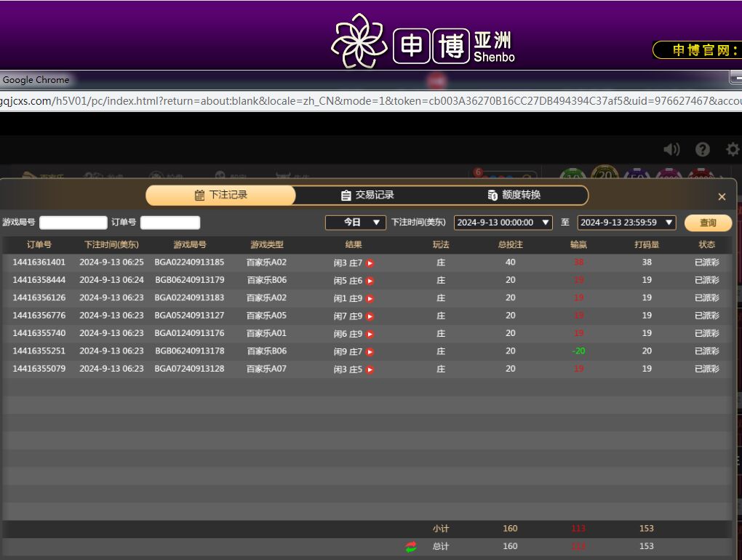Viewport: 742px width, 560px height.
Task: Click the 查询 search button
Action: (x=707, y=223)
